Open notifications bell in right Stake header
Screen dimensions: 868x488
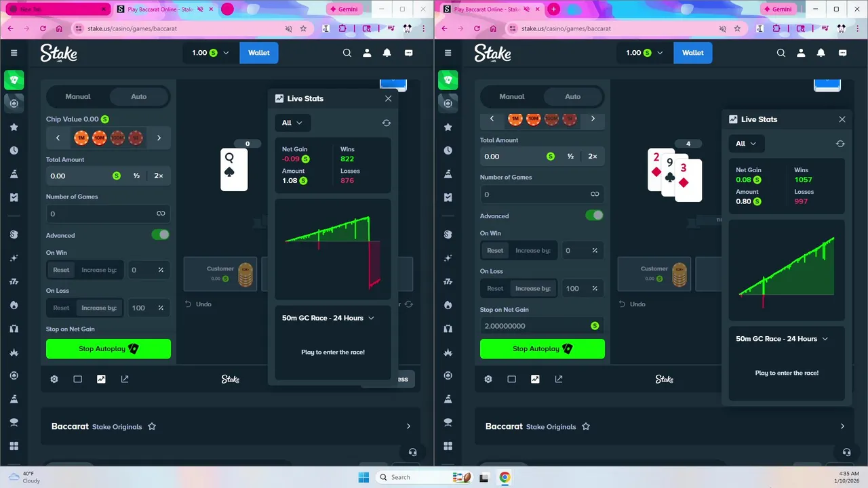pos(821,53)
